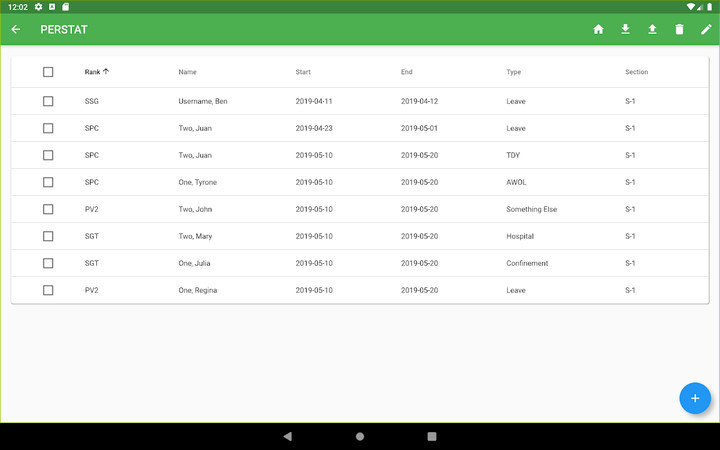The image size is (720, 450).
Task: Click the Section column header
Action: pyautogui.click(x=636, y=72)
